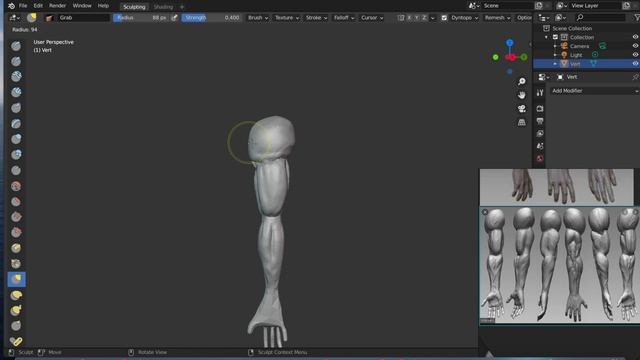Select the Clay brush tool
640x360 pixels.
click(x=16, y=77)
